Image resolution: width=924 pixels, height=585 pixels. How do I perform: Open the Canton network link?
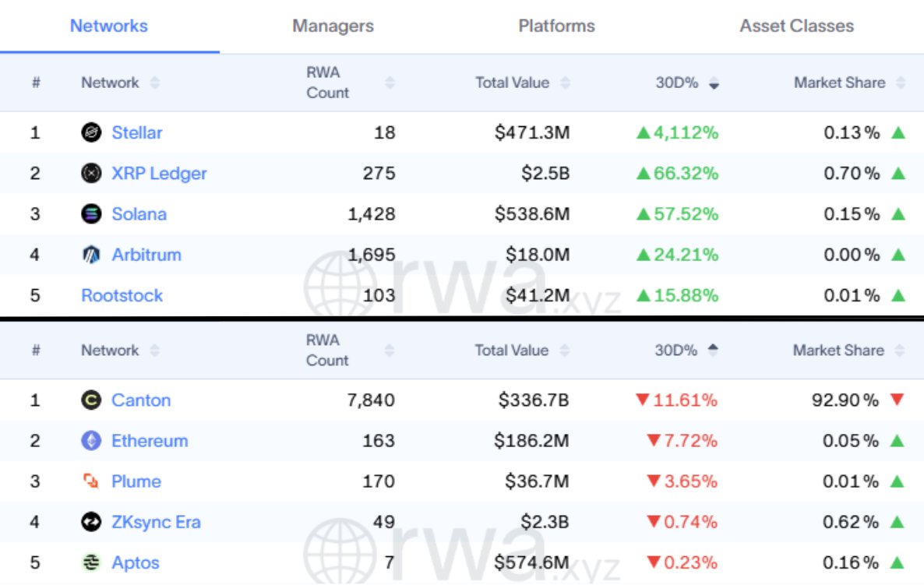click(141, 400)
